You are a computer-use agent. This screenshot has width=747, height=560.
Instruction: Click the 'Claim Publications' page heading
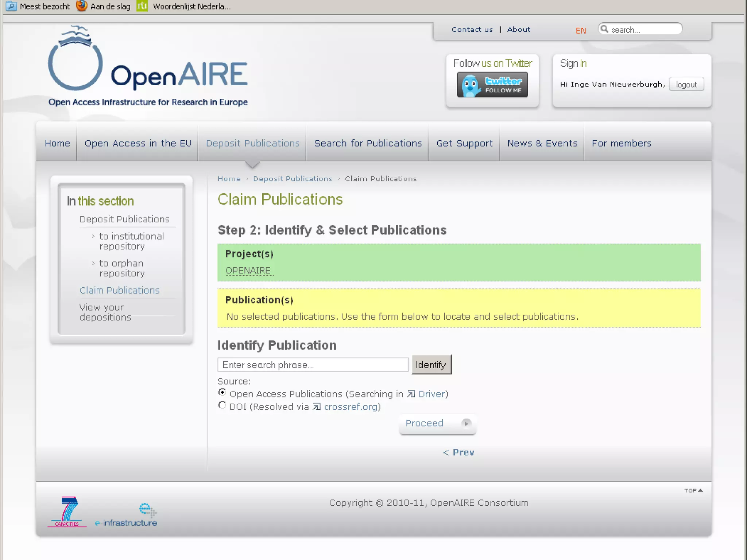[x=280, y=199]
